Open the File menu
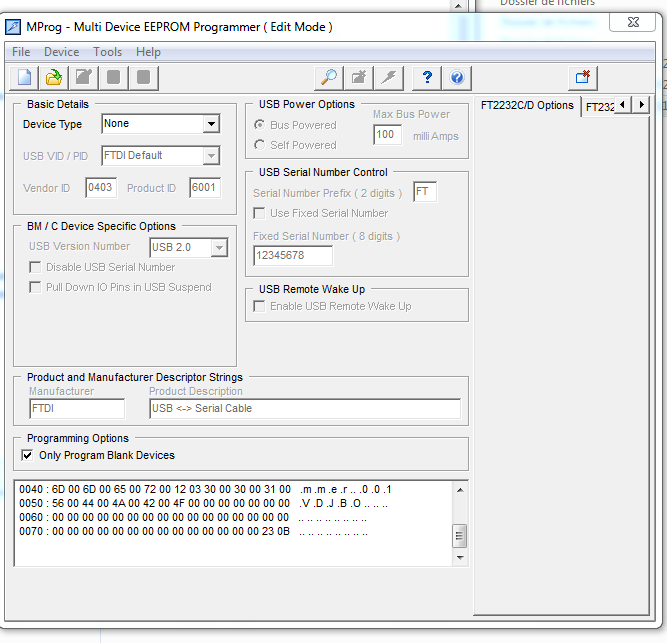 point(21,52)
